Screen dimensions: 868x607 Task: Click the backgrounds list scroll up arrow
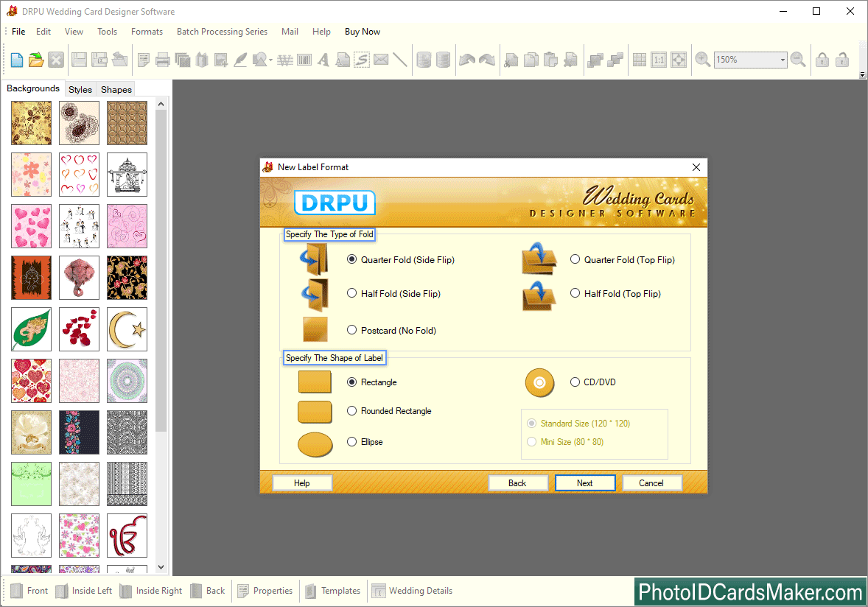click(x=161, y=104)
